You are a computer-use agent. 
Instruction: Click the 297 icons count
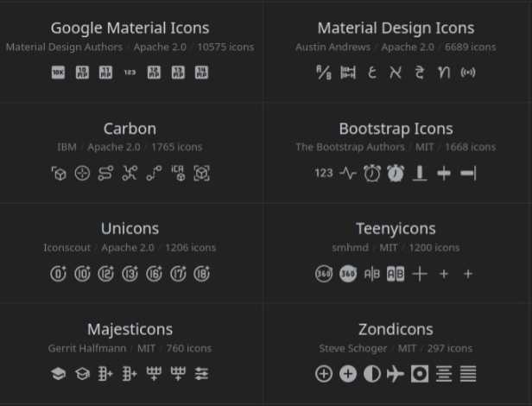[x=450, y=348]
